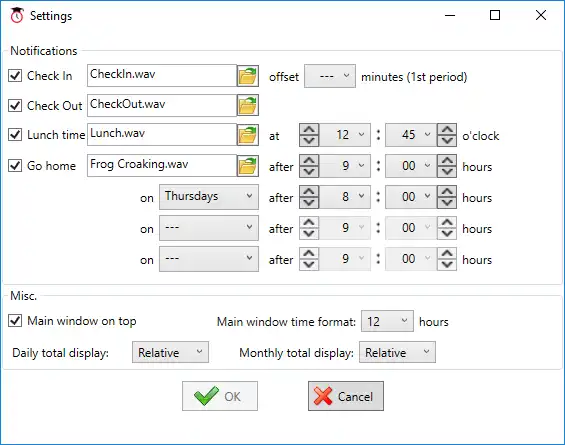Click the Settings window clock icon
The width and height of the screenshot is (565, 445).
(17, 15)
